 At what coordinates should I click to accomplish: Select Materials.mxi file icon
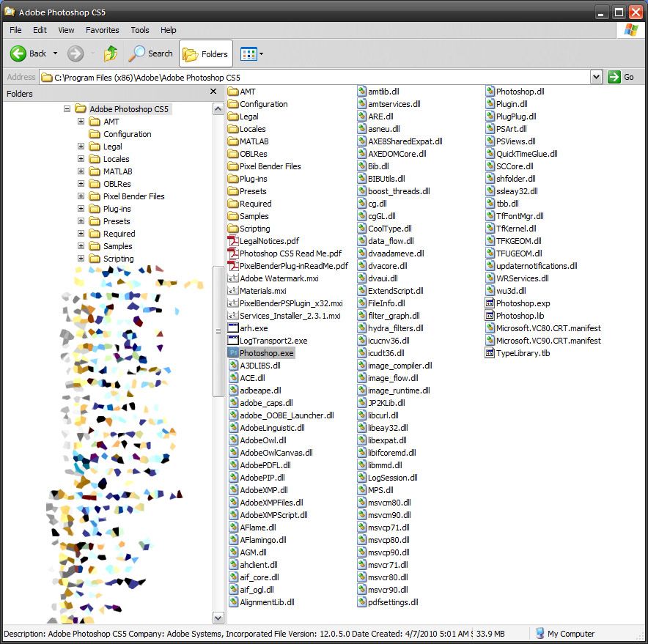233,291
